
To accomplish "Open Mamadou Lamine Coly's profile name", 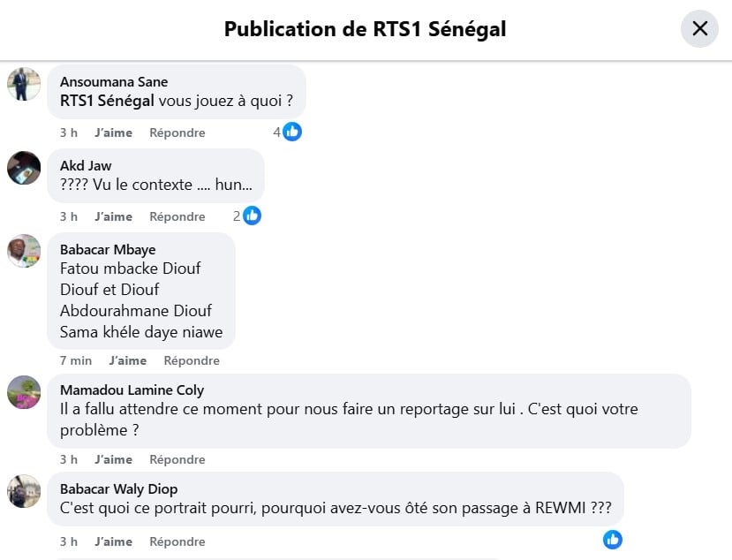I will point(132,390).
